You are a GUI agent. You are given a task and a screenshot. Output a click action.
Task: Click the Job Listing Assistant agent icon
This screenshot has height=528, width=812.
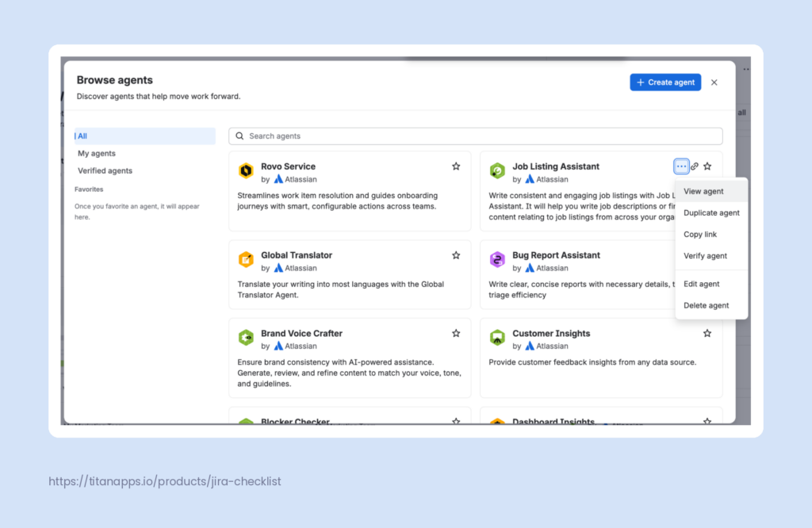497,170
